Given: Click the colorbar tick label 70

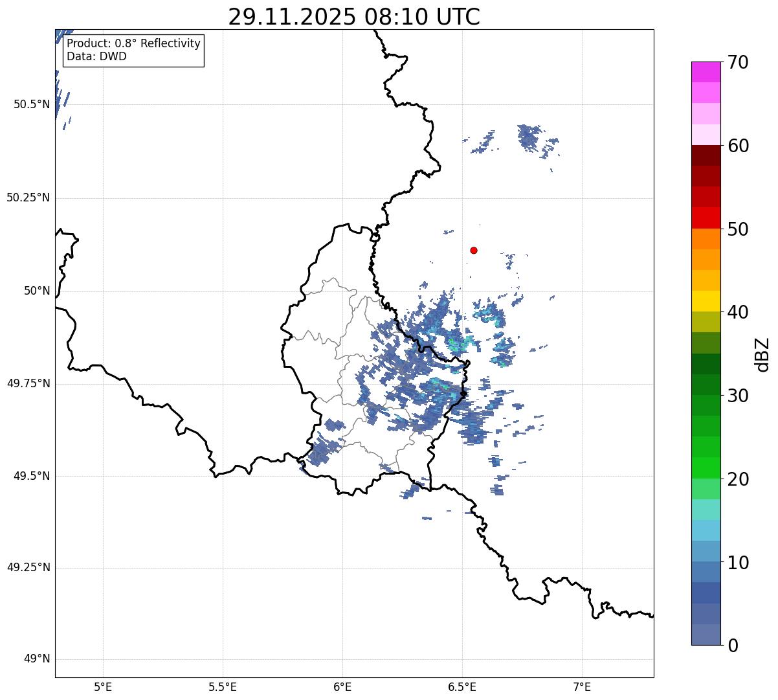Looking at the screenshot, I should point(738,62).
